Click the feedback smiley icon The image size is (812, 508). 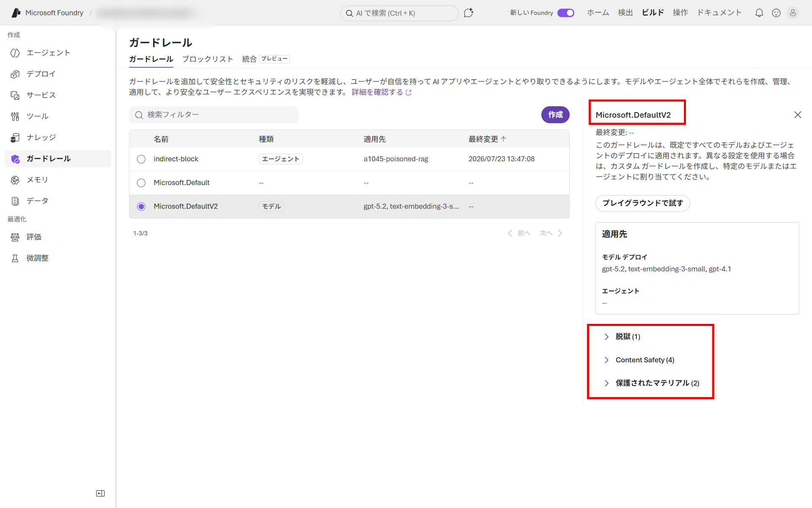click(x=776, y=13)
